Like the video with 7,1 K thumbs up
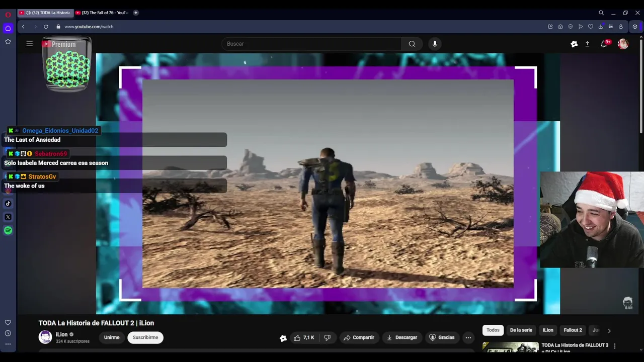 coord(304,338)
